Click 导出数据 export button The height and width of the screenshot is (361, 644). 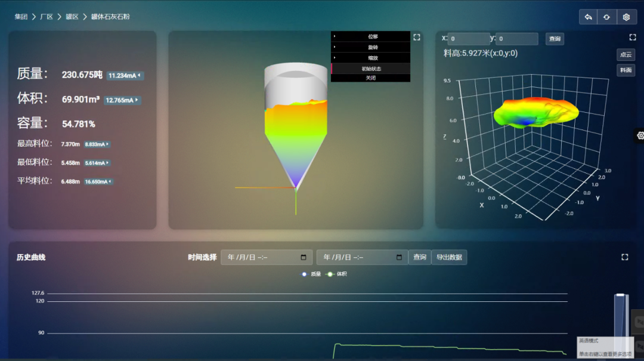tap(449, 257)
